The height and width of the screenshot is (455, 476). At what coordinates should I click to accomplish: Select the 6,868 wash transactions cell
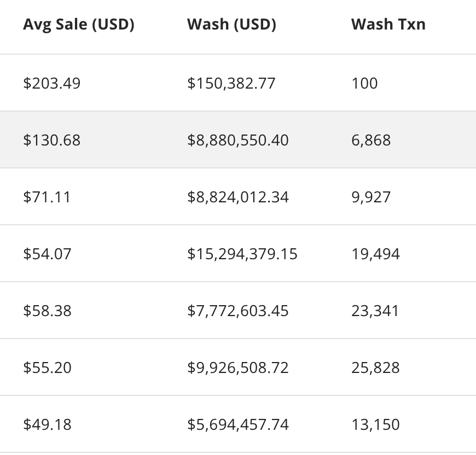tap(371, 141)
